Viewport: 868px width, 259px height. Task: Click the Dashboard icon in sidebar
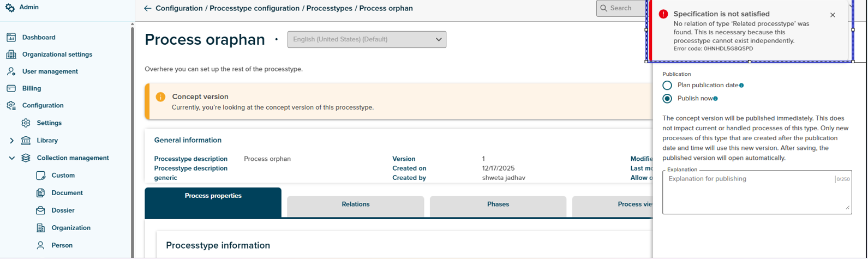click(11, 38)
